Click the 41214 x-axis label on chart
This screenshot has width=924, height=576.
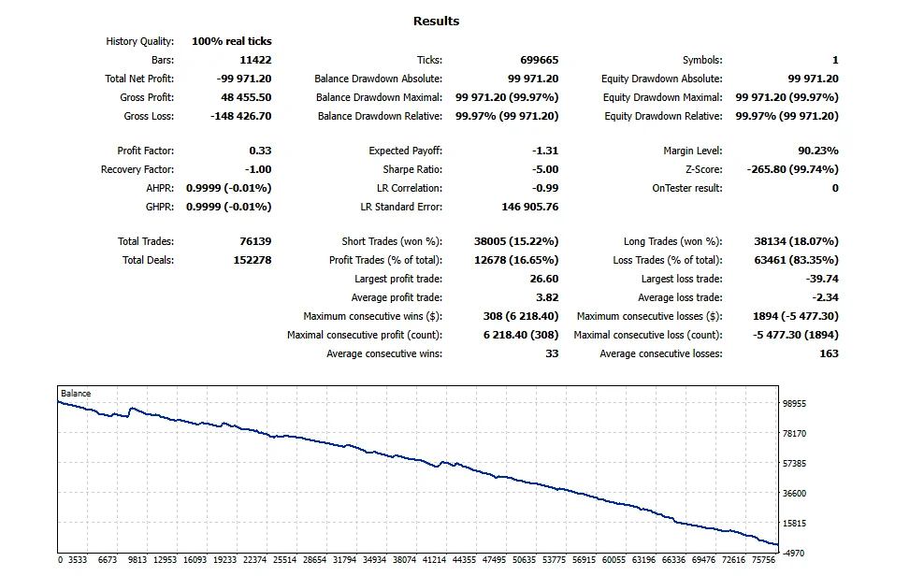pos(434,559)
